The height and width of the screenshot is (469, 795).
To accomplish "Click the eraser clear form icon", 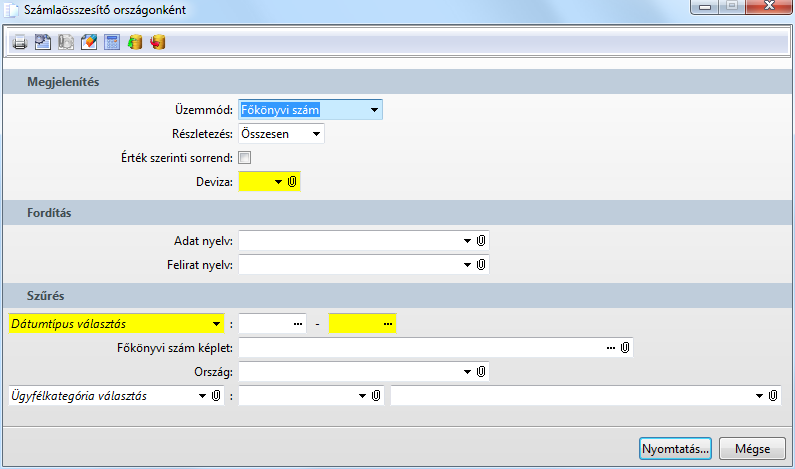I will (x=89, y=42).
